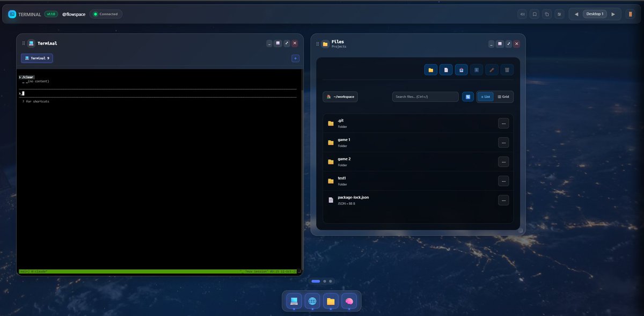Select the Terminal 9 tab
Screen dimensions: 644x316
click(x=37, y=58)
